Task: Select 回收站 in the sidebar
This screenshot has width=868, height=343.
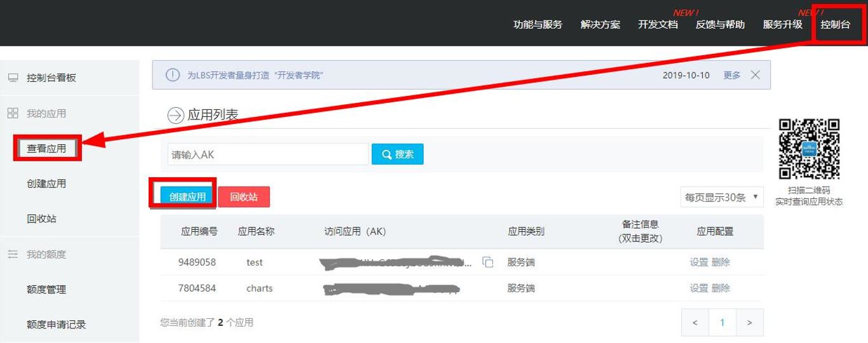Action: 42,219
